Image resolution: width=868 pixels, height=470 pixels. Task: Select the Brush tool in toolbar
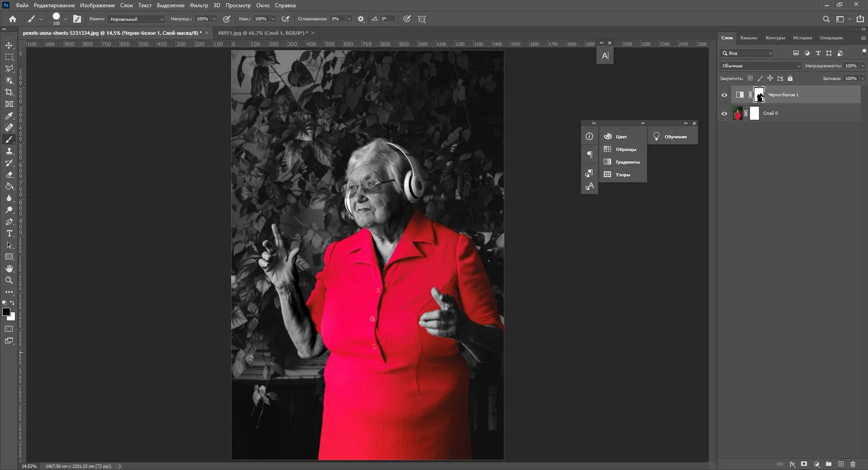click(9, 139)
